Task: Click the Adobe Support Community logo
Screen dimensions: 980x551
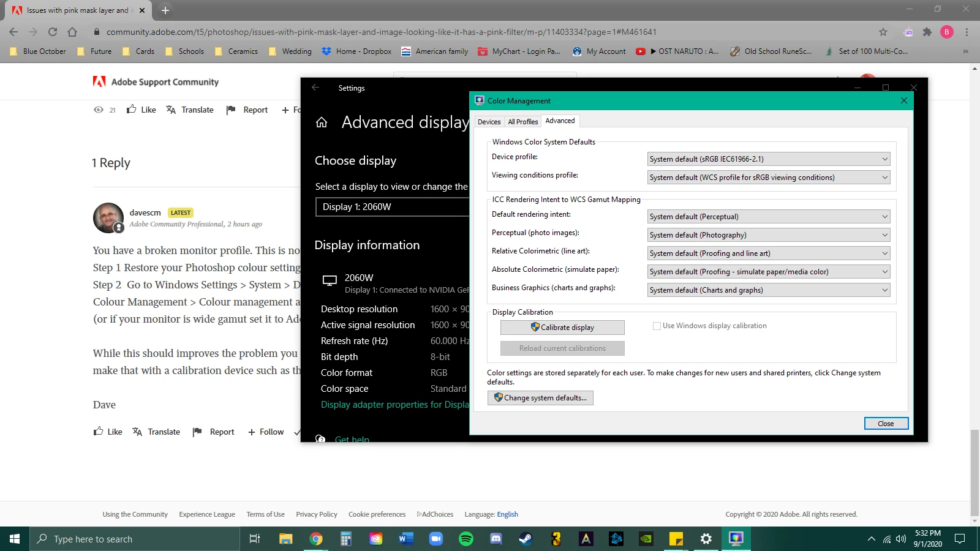Action: [156, 81]
